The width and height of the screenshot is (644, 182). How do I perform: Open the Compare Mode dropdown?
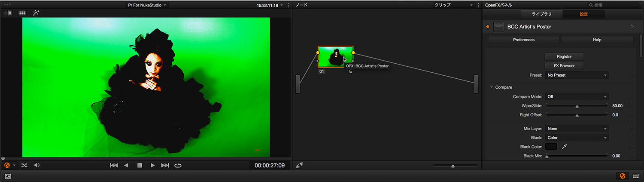coord(577,97)
